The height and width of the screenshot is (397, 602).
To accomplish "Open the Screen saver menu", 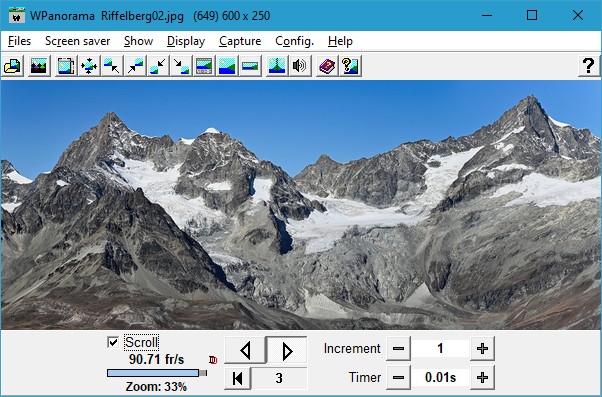I will tap(78, 41).
